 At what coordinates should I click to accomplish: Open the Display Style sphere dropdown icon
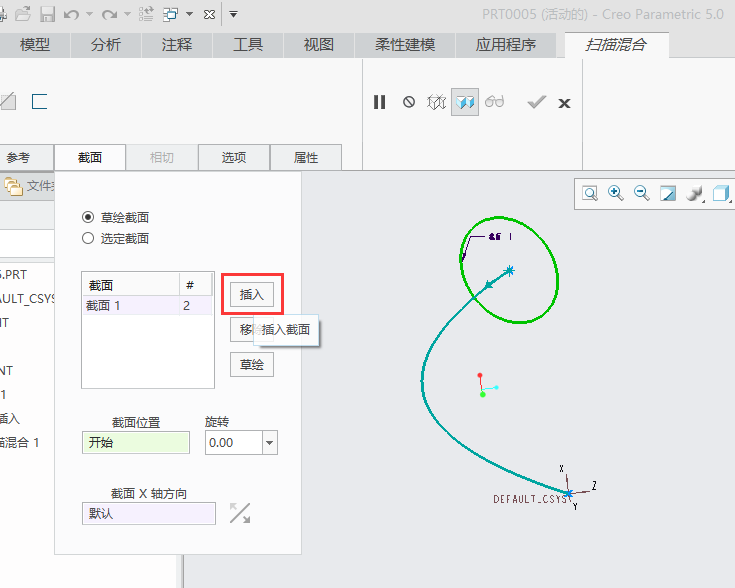pyautogui.click(x=695, y=194)
